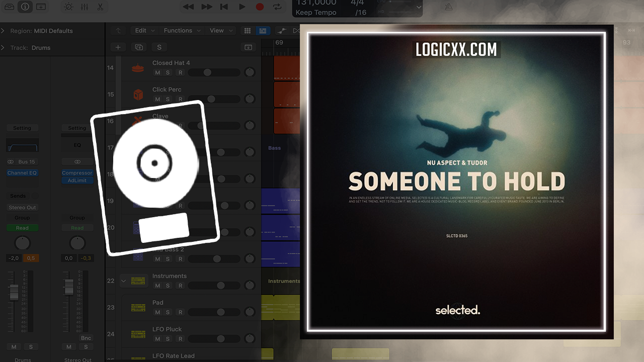Screen dimensions: 644x362
Task: Open the scissors Editors icon
Action: tap(100, 7)
